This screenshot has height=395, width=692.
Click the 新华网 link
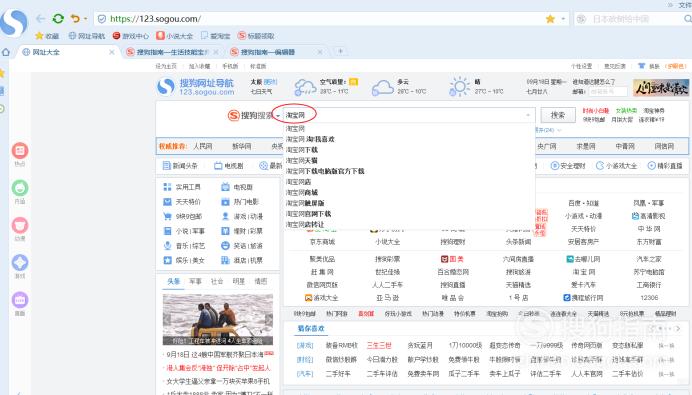tap(242, 146)
